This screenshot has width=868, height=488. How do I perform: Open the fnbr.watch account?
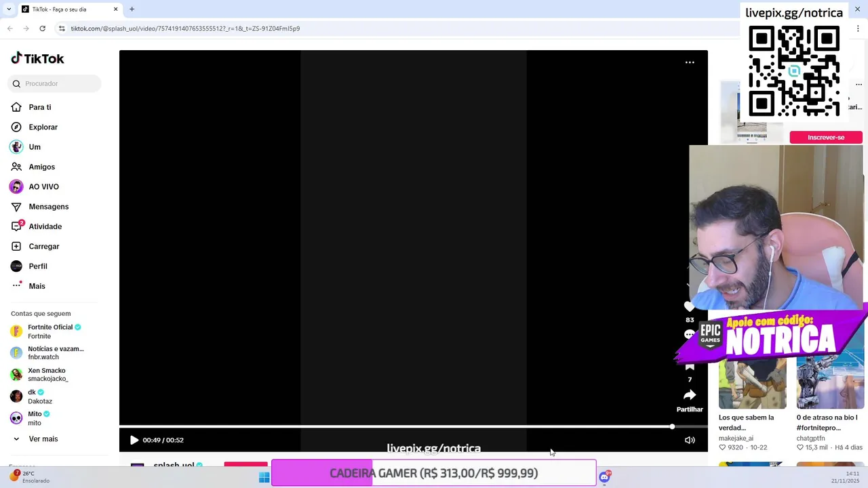[x=47, y=352]
